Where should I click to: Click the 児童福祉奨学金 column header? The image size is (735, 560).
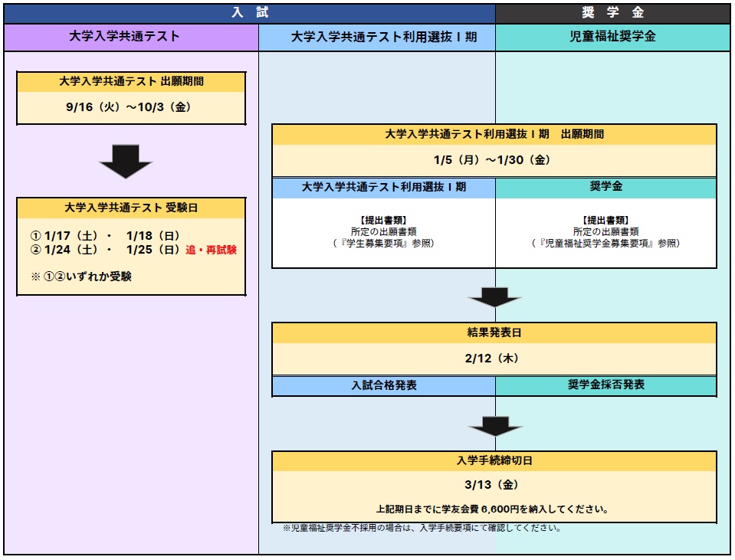612,37
